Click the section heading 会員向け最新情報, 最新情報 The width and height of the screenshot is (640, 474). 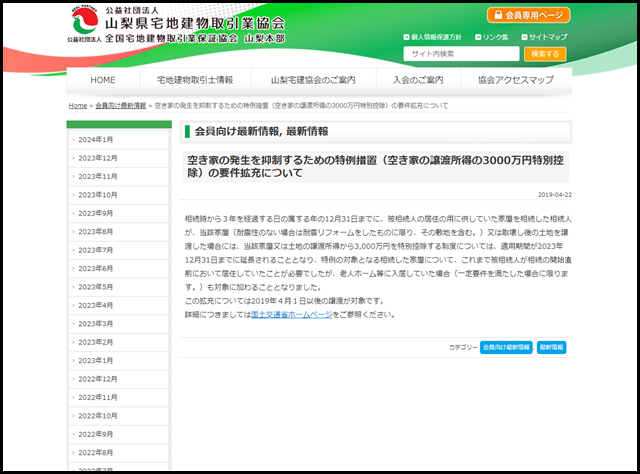(x=262, y=131)
